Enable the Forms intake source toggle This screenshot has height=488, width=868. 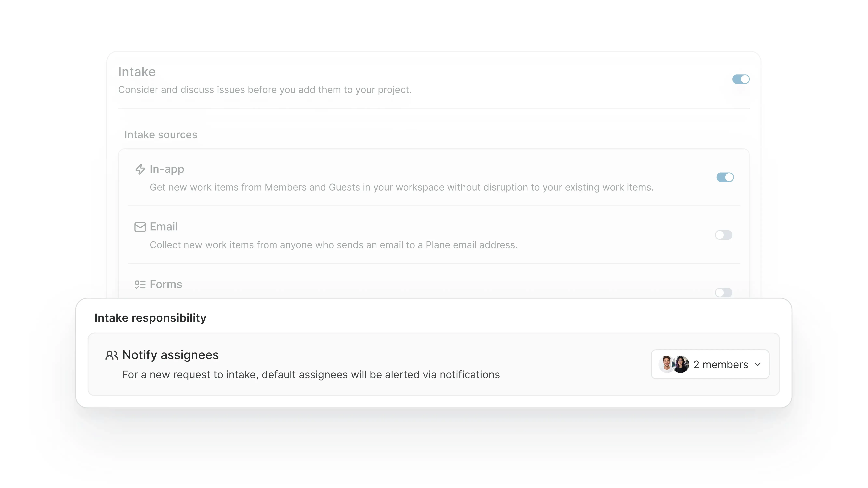point(724,292)
